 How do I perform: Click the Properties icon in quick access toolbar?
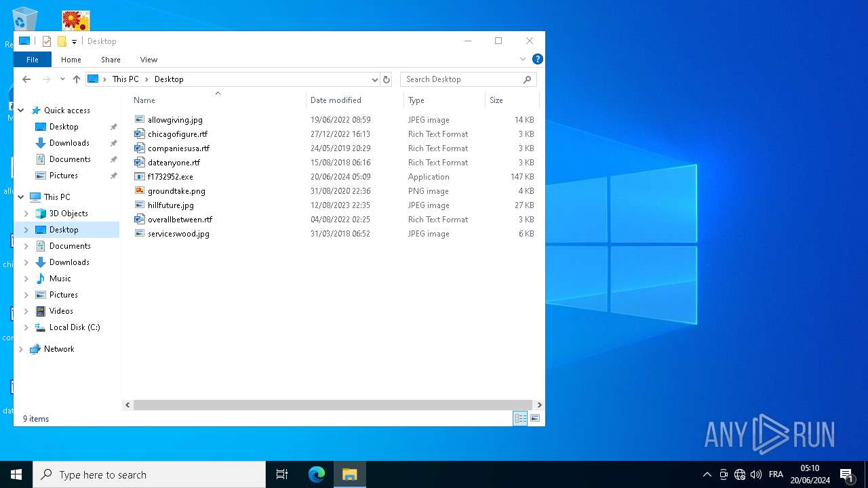click(x=47, y=41)
